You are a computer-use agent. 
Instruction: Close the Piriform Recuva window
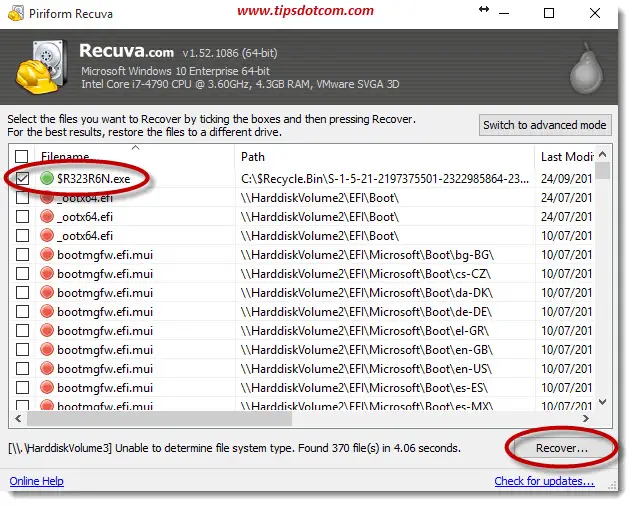[595, 13]
